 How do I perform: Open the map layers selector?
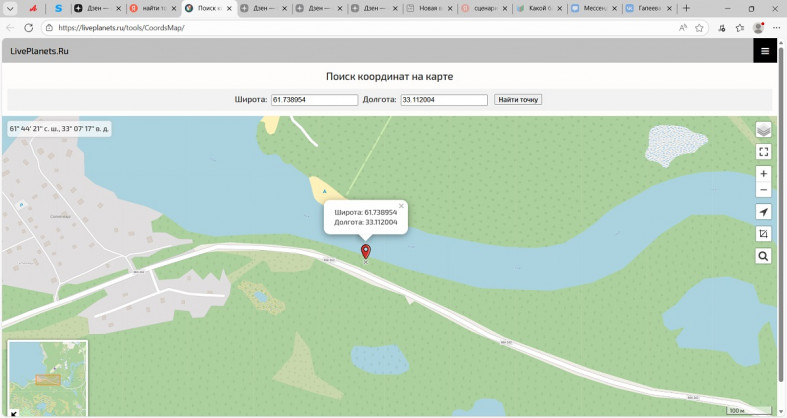[x=763, y=130]
